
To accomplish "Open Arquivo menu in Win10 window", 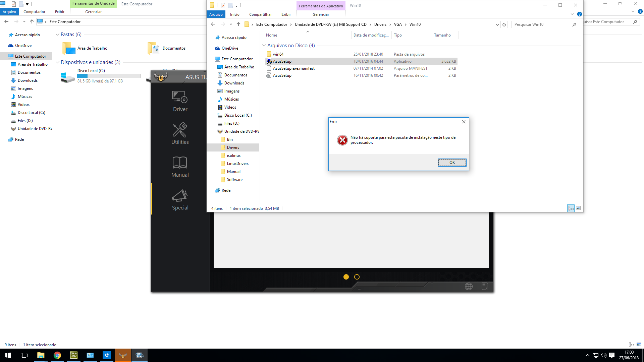I will (x=216, y=14).
